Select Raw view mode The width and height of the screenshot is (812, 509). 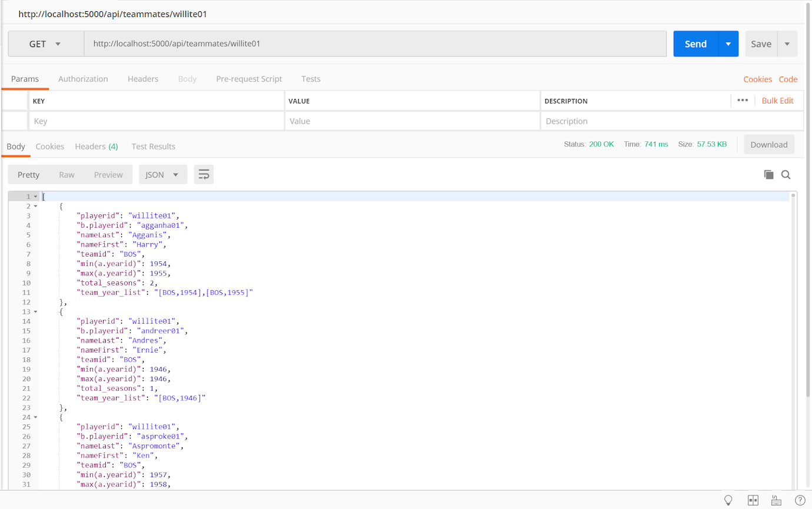(x=66, y=175)
